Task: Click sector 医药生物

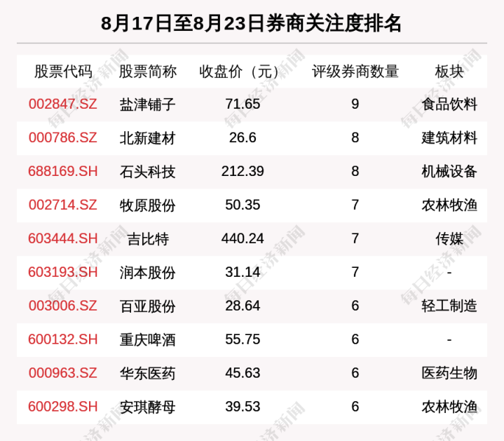Action: coord(449,373)
